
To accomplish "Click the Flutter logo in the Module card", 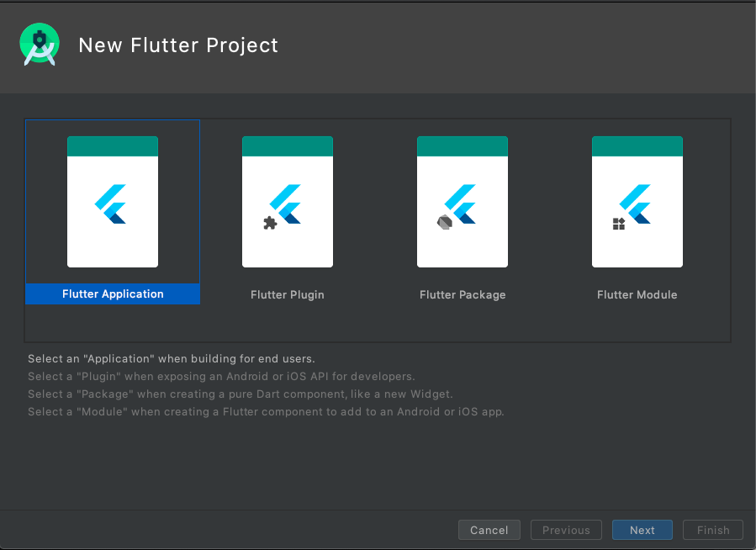I will coord(637,204).
